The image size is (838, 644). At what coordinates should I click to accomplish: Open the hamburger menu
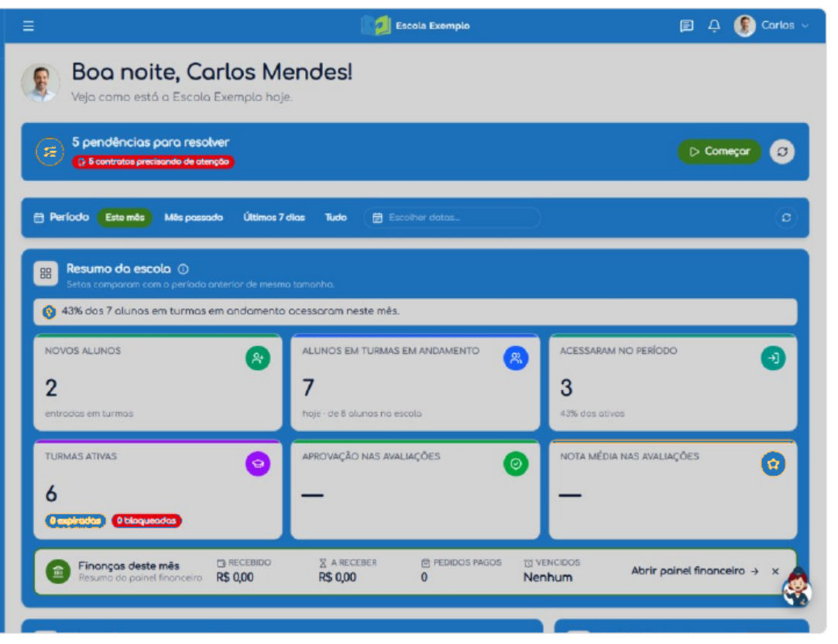tap(29, 26)
